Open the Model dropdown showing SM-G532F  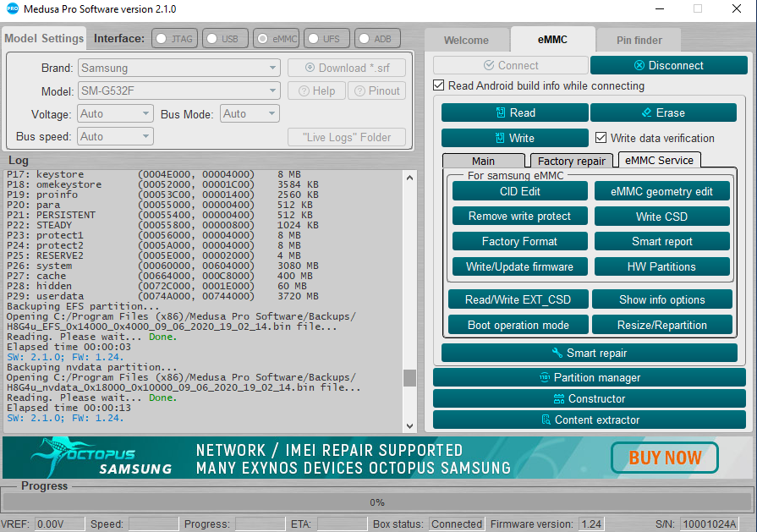(179, 90)
